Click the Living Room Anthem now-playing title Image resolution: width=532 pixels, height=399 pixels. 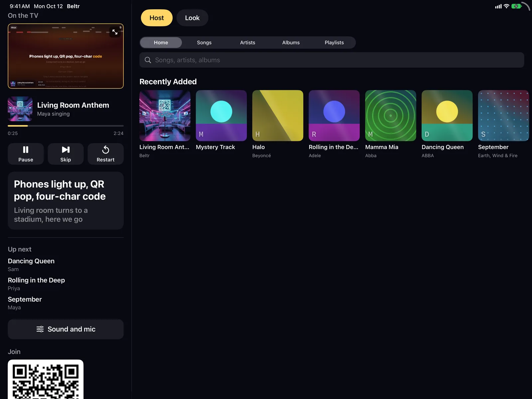click(x=73, y=105)
